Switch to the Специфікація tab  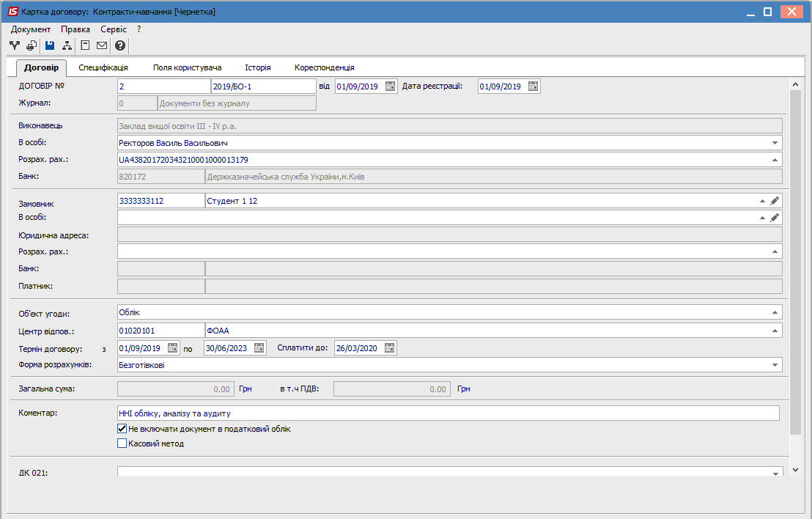point(103,67)
